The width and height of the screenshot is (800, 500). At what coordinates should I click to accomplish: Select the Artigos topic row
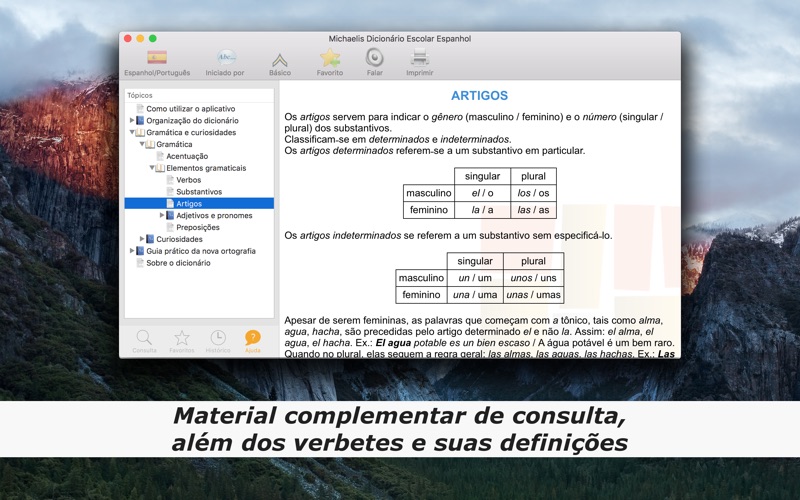pos(199,203)
